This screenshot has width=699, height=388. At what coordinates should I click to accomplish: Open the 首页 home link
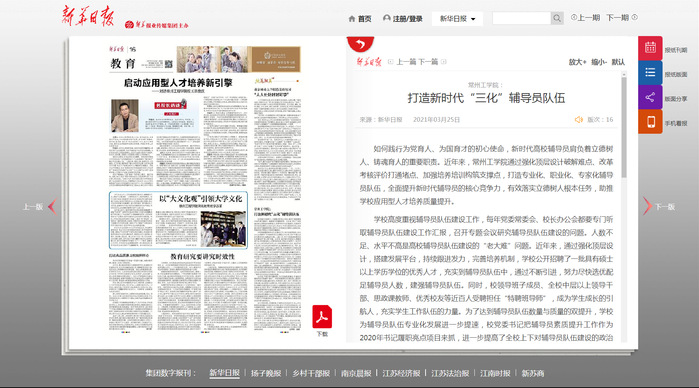click(360, 19)
